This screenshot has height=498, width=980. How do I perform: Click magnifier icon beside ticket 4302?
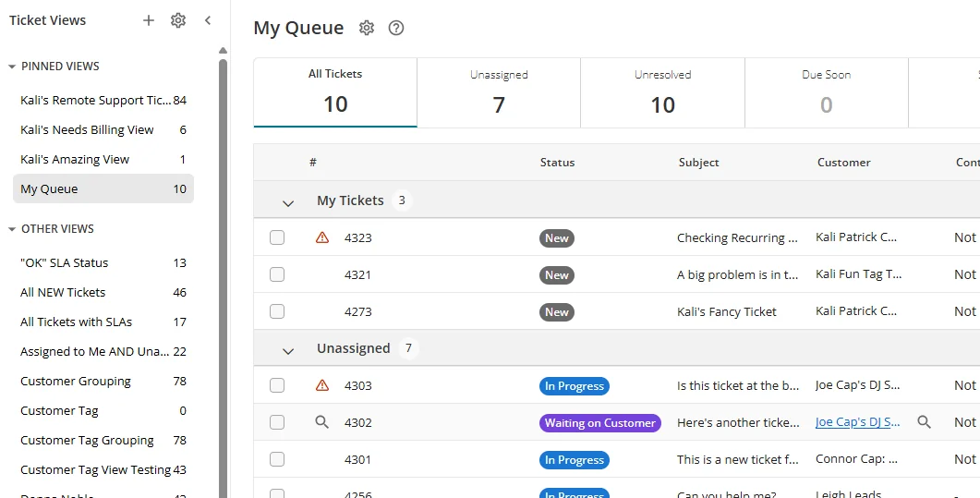coord(321,422)
